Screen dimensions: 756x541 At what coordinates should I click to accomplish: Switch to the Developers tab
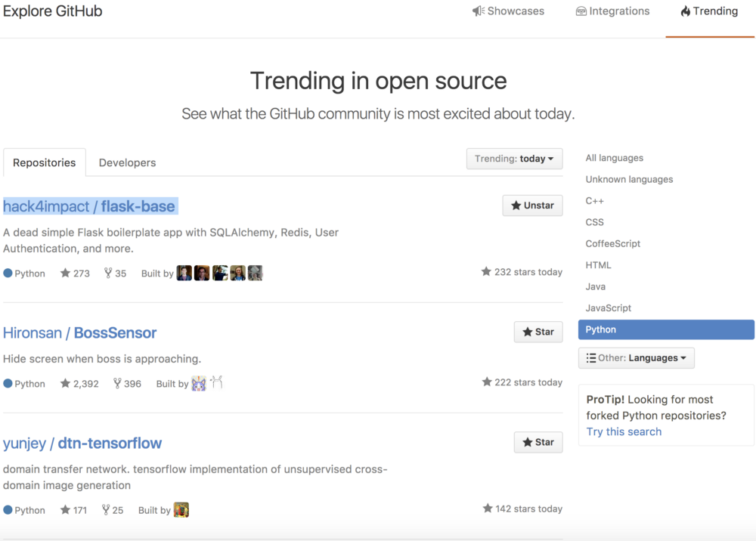127,162
